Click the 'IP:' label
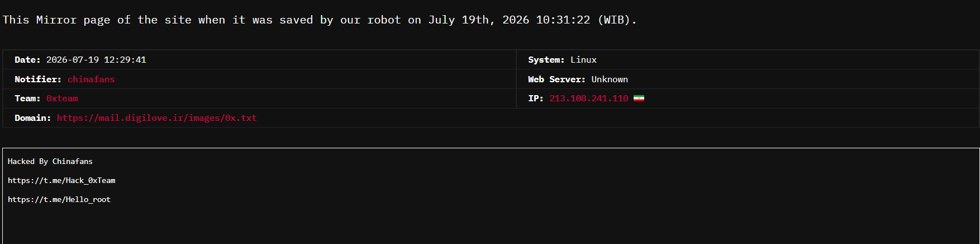Viewport: 980px width, 244px height. click(536, 98)
